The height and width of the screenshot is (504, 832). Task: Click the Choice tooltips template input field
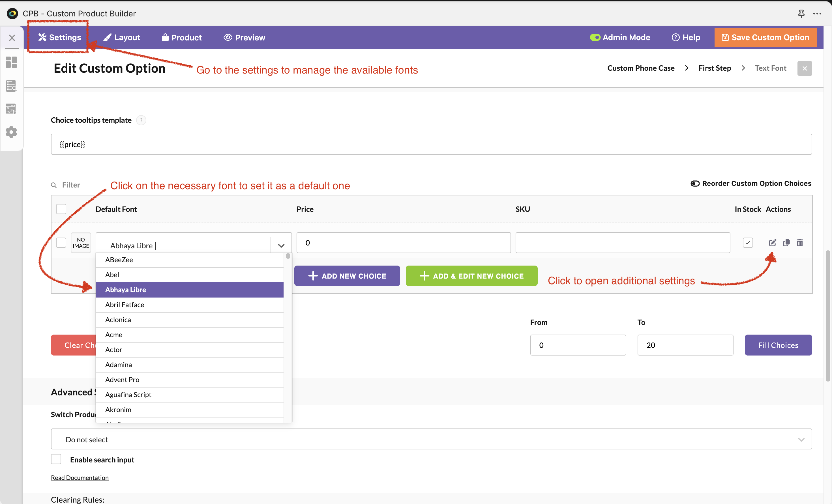431,145
